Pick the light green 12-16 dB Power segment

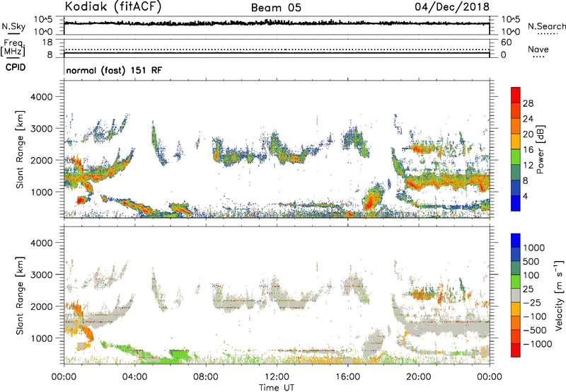tap(516, 157)
